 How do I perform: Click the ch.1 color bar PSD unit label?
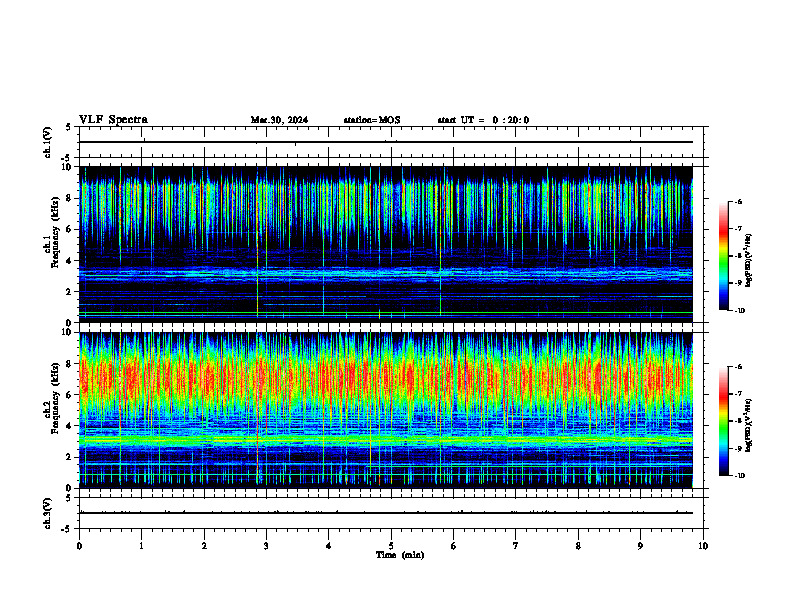[749, 261]
